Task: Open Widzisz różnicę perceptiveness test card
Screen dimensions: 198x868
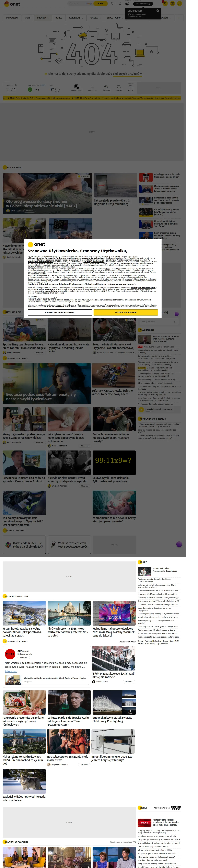Action: (69, 545)
